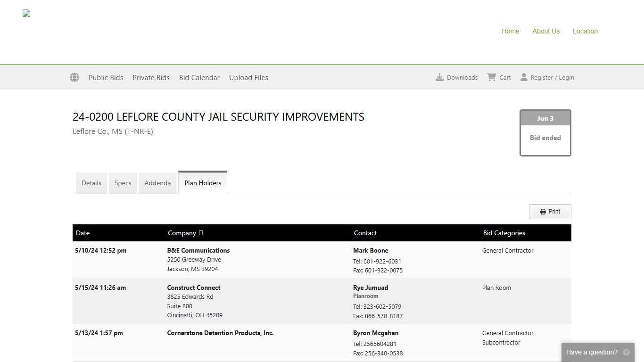
Task: Click the broken logo image at top left
Action: click(x=26, y=13)
